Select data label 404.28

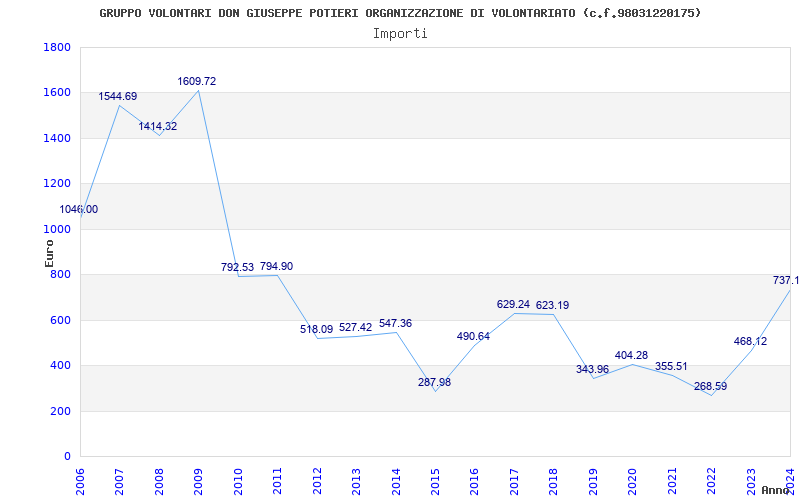tap(632, 356)
